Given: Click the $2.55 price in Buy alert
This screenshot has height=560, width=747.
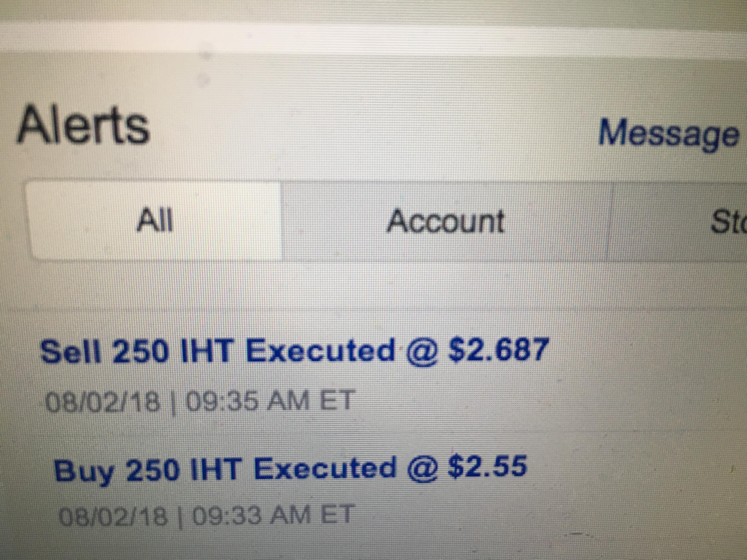Looking at the screenshot, I should (487, 466).
